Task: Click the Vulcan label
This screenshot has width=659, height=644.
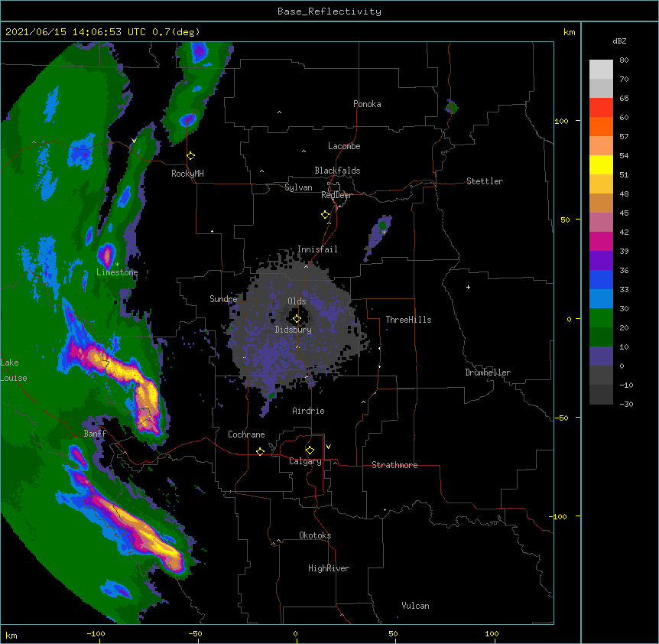Action: pyautogui.click(x=415, y=606)
